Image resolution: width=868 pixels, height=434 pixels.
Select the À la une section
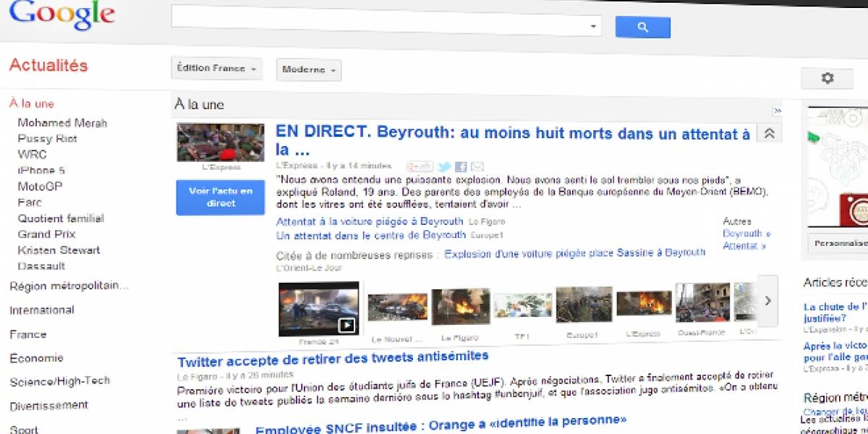pyautogui.click(x=32, y=103)
